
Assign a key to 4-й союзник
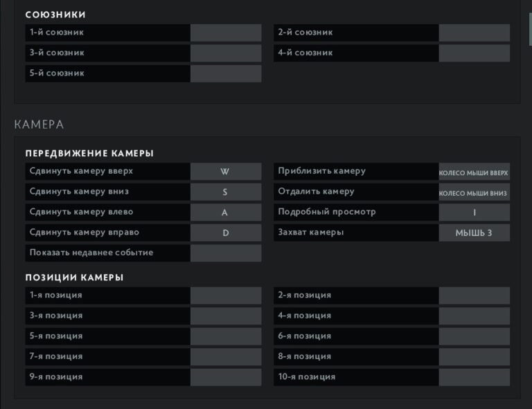[x=475, y=53]
